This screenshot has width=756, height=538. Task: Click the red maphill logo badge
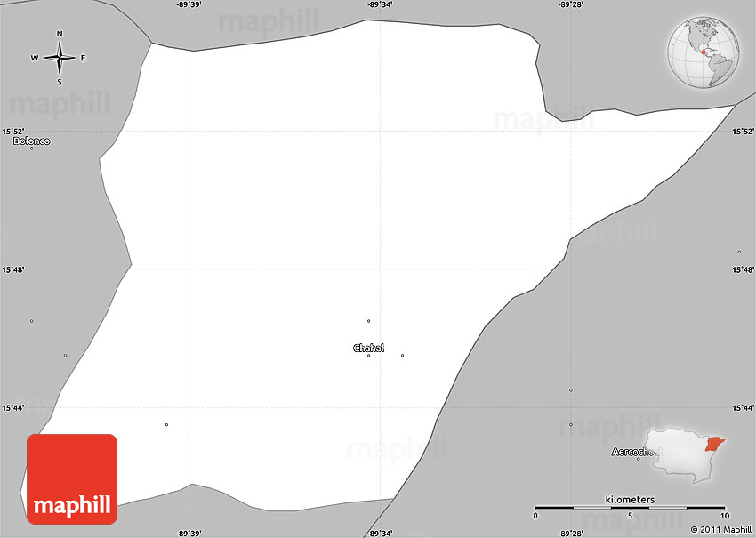(x=72, y=478)
